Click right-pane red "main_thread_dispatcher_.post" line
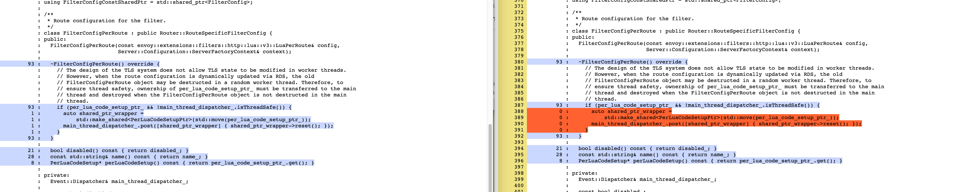This screenshot has height=192, width=980. pos(726,124)
